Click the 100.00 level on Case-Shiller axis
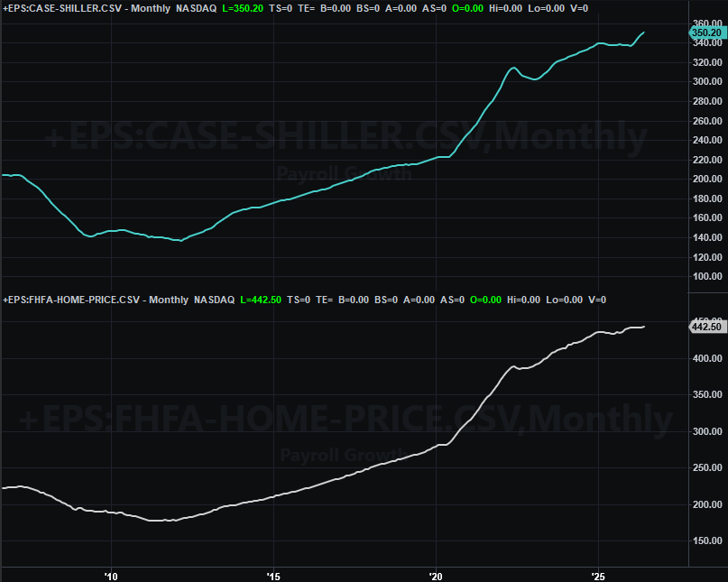 click(707, 276)
